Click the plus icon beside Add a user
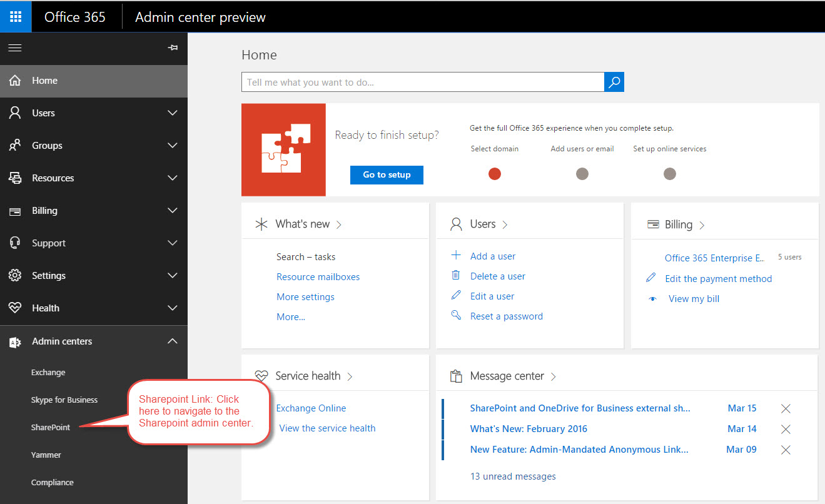The image size is (825, 504). 456,255
